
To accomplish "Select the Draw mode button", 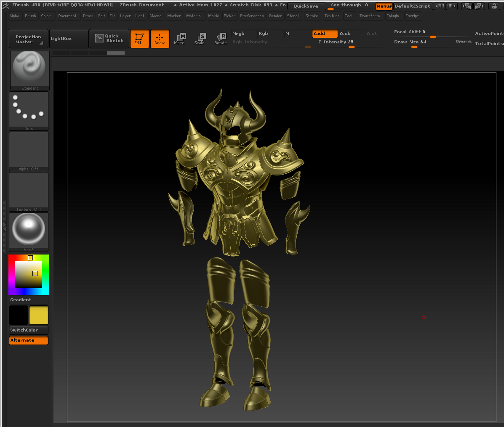I will (160, 39).
